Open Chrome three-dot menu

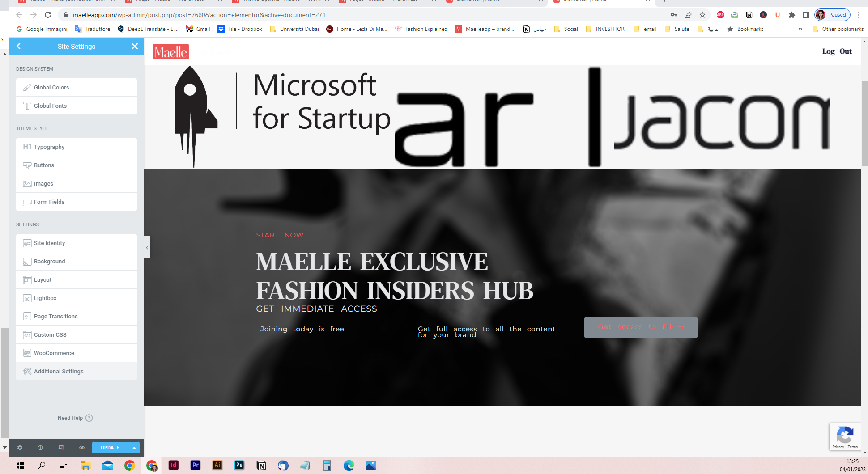coord(859,15)
